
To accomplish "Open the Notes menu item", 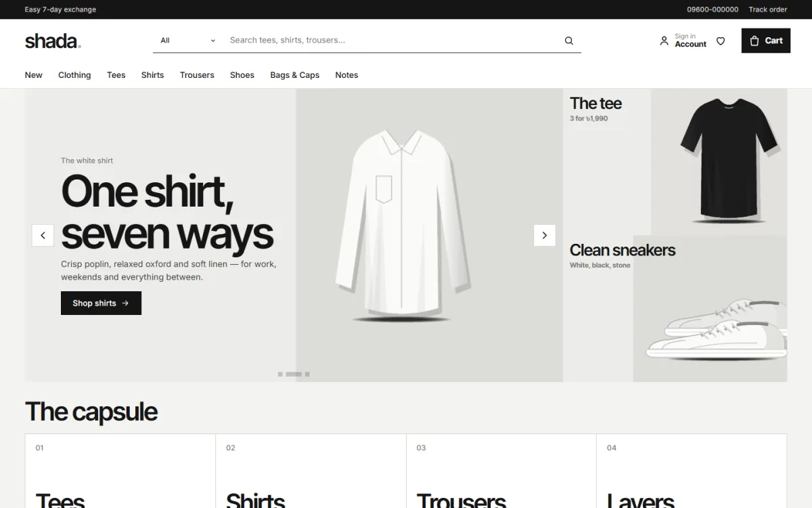I will [346, 75].
